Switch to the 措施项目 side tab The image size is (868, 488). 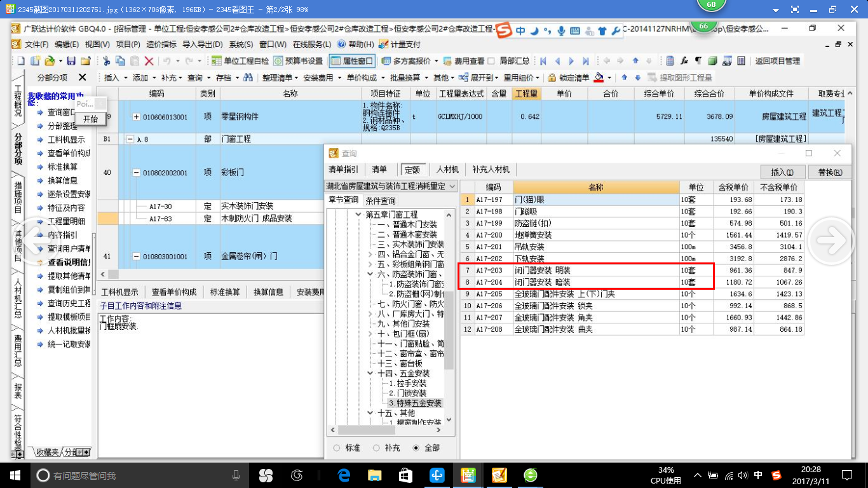(18, 197)
